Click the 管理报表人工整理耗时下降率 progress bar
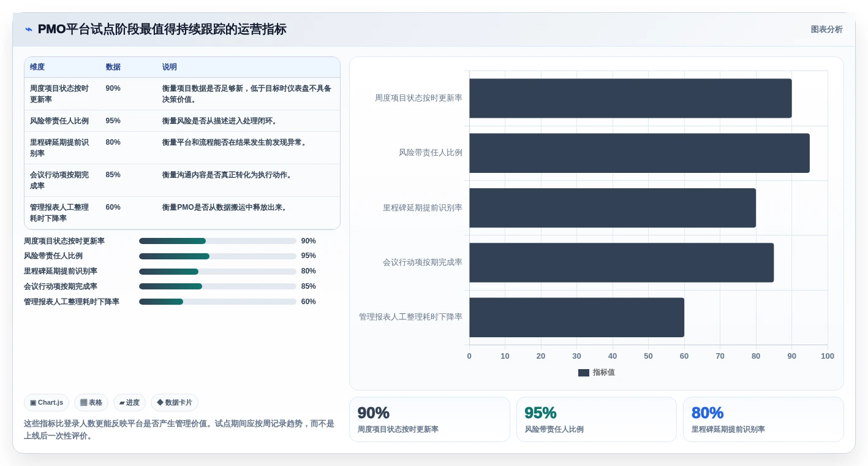Viewport: 868px width, 466px height. (217, 302)
